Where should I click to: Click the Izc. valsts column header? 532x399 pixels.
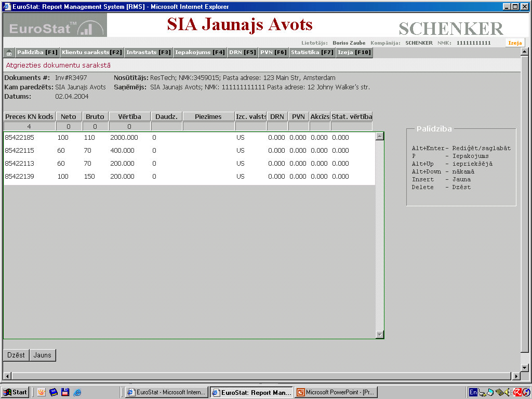[251, 117]
